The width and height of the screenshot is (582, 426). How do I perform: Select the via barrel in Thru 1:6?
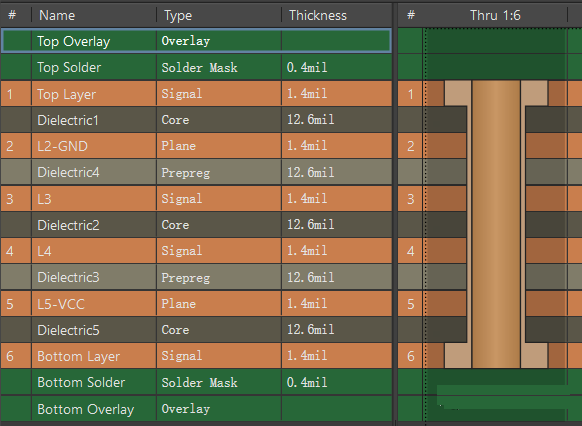pos(496,225)
